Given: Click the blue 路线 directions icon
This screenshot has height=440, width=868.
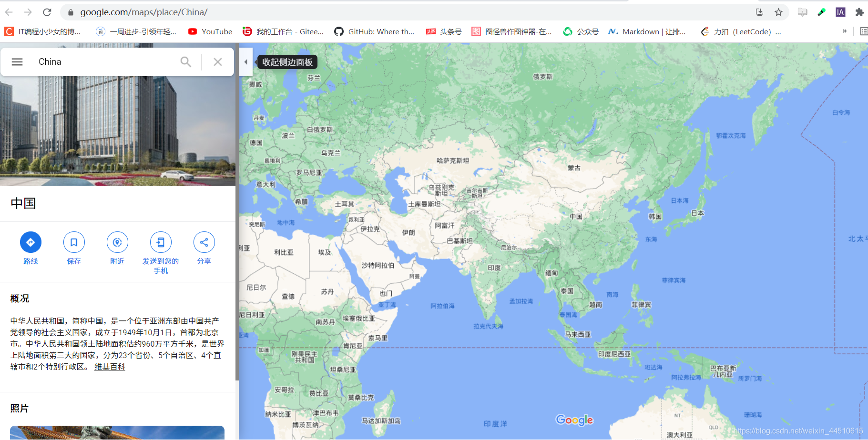Looking at the screenshot, I should coord(31,242).
